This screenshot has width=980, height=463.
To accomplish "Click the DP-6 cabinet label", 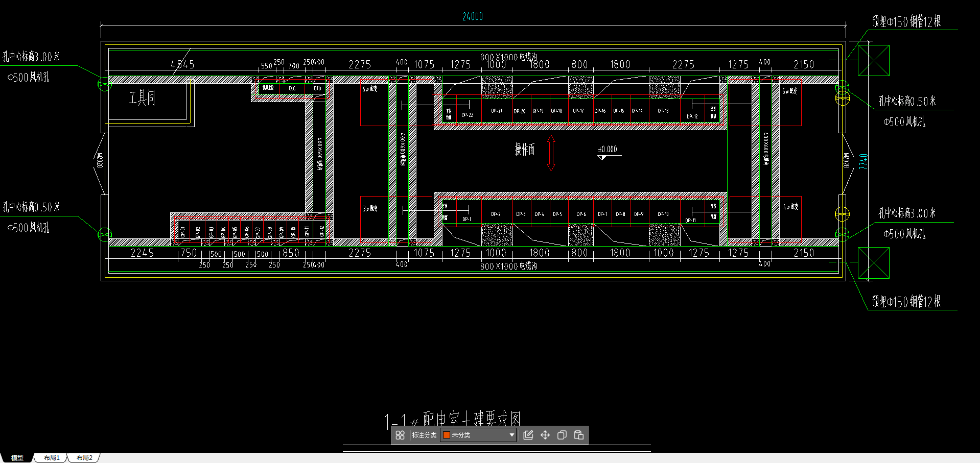I will coord(581,214).
